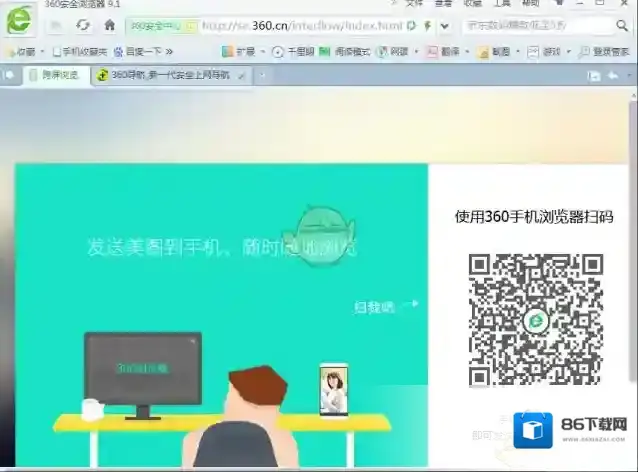638x472 pixels.
Task: Click the green refresh icon inside address bar
Action: click(x=412, y=26)
